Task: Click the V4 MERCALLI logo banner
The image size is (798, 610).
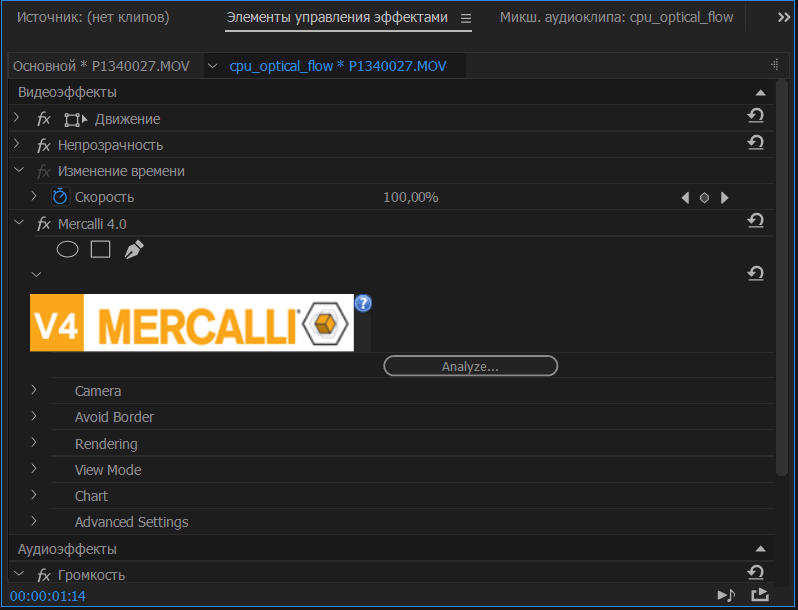Action: (192, 323)
